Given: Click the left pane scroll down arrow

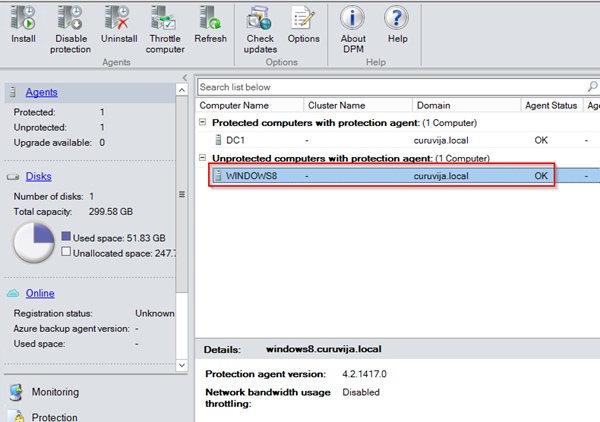Looking at the screenshot, I should 182,365.
